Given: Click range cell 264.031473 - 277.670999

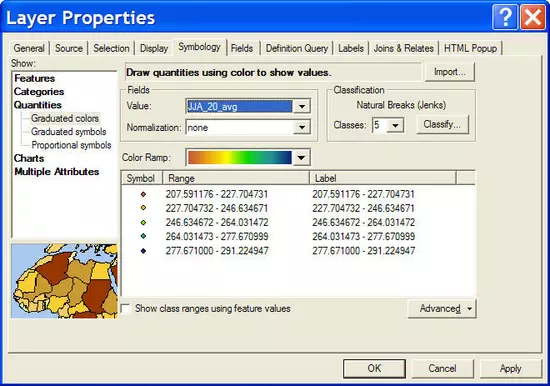Looking at the screenshot, I should [x=217, y=236].
